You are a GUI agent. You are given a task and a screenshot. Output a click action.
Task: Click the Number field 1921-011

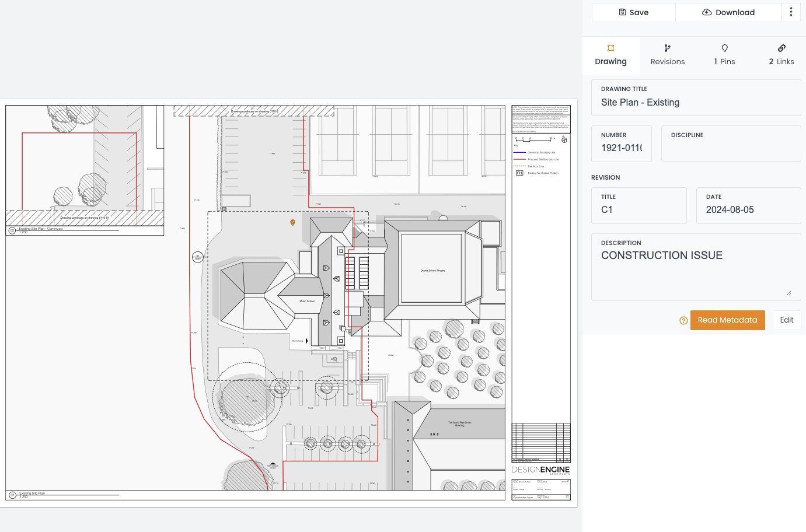[621, 143]
